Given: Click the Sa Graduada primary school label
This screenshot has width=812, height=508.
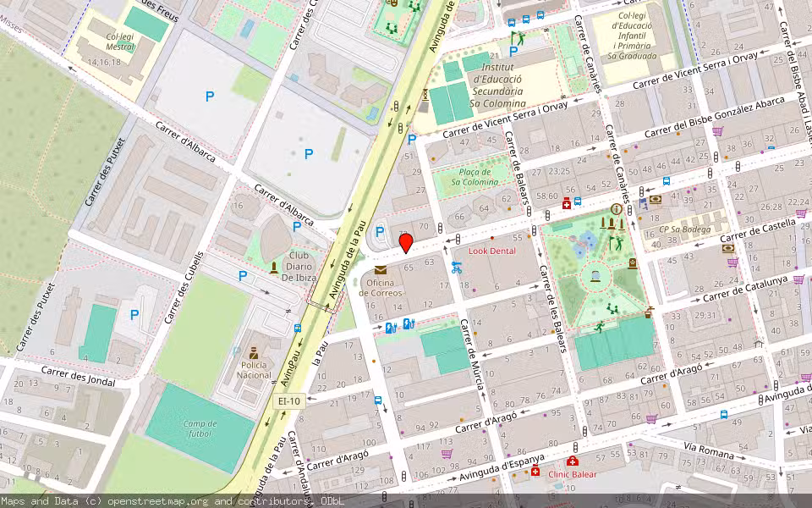Looking at the screenshot, I should (x=632, y=36).
